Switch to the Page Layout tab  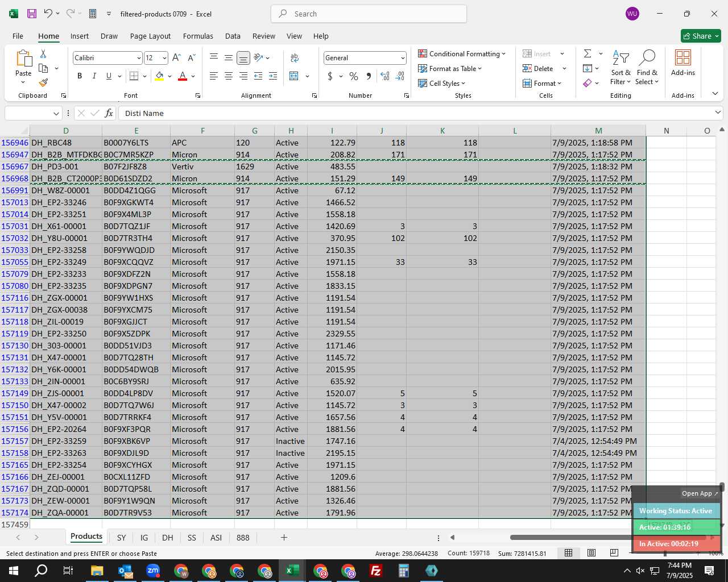(150, 36)
